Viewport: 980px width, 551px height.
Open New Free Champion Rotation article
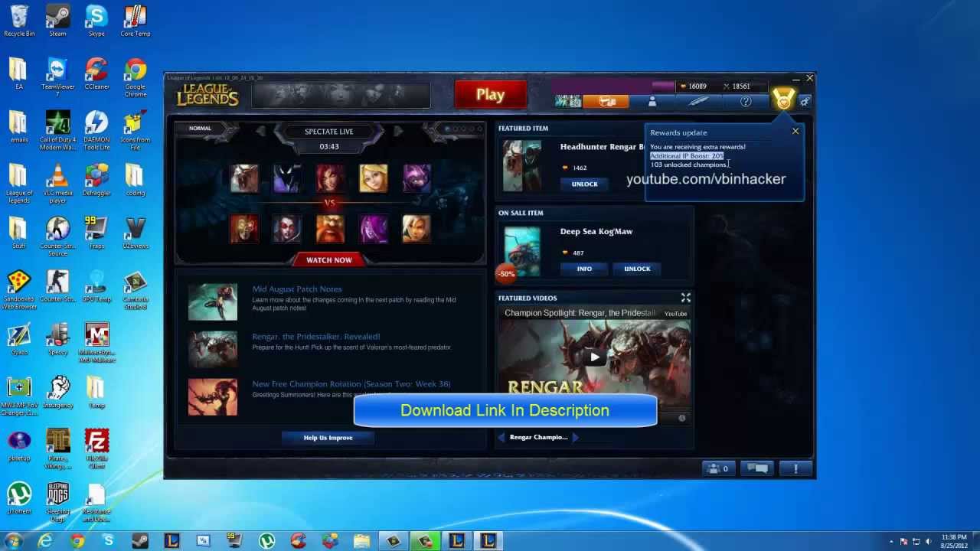pos(351,384)
